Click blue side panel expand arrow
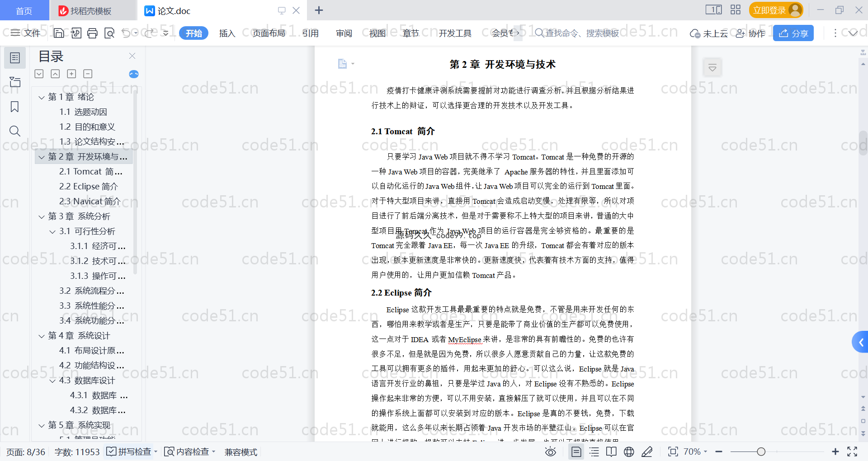Viewport: 868px width, 461px height. click(x=860, y=342)
